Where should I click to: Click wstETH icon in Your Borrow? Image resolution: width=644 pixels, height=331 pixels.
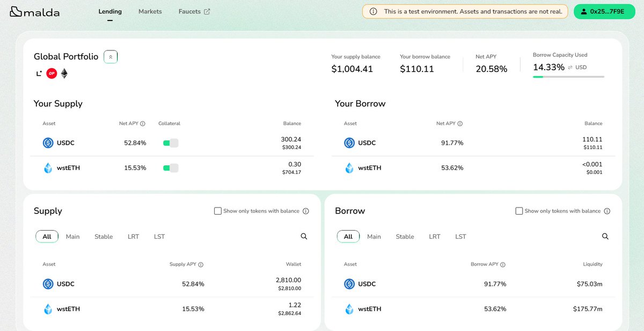[x=349, y=168]
